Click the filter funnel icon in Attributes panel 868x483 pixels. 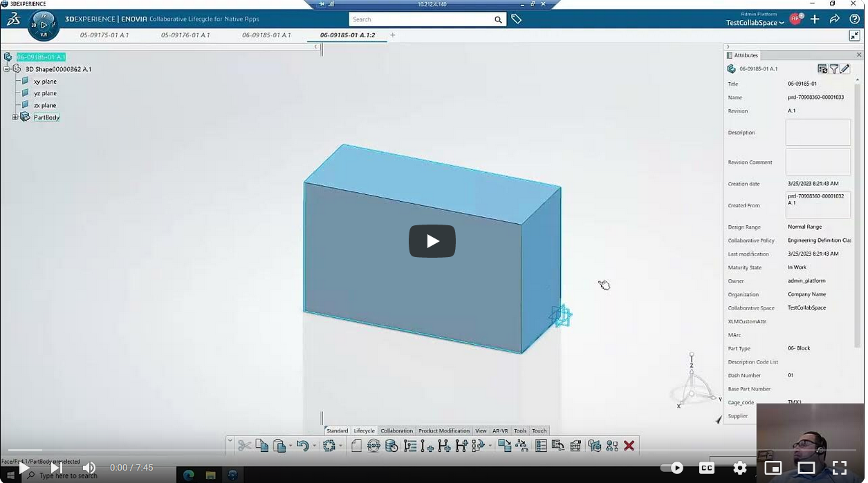click(834, 69)
